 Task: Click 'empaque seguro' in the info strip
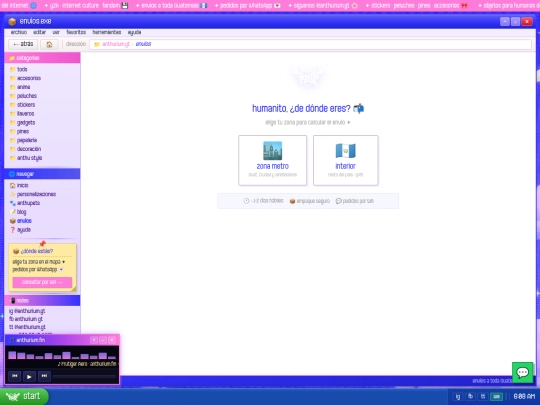tap(310, 201)
